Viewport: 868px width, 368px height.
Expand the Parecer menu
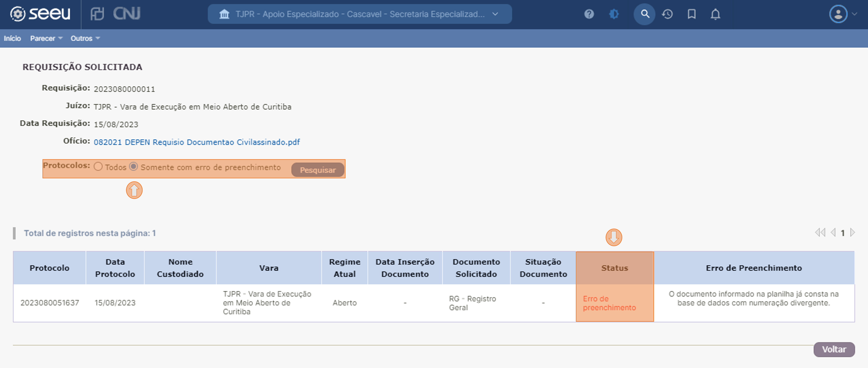(x=46, y=38)
